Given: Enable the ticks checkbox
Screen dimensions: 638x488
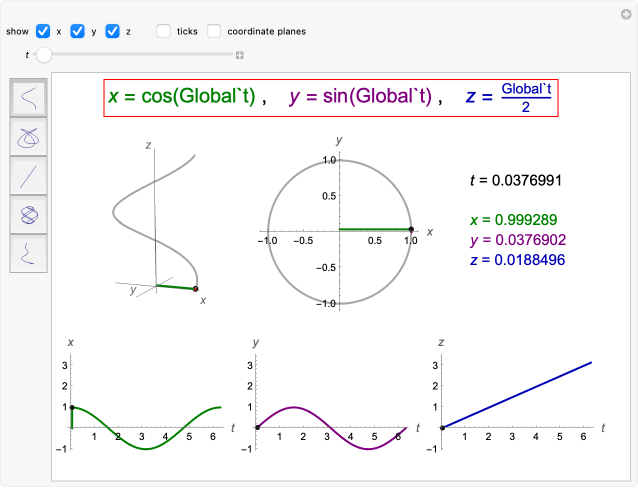Looking at the screenshot, I should click(x=164, y=32).
